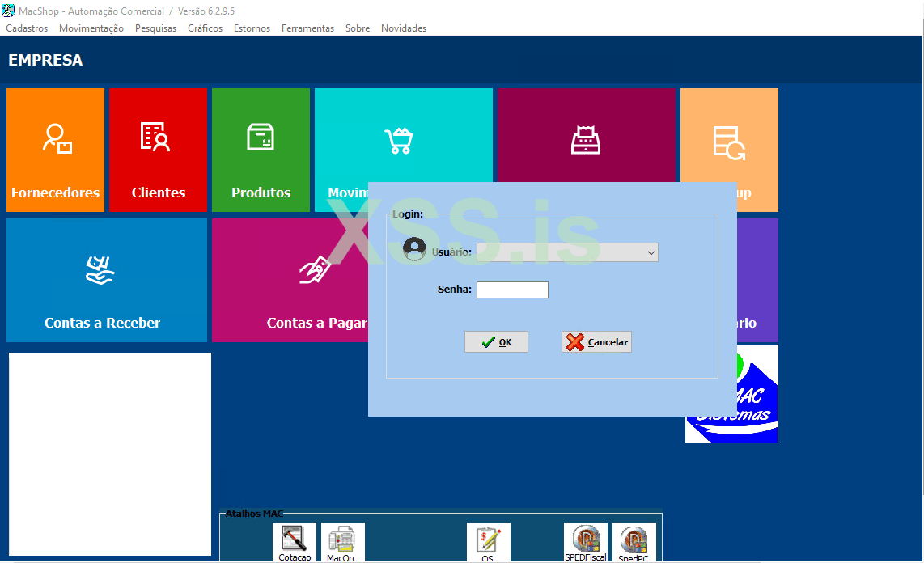Launch the Cotacao shortcut
This screenshot has height=563, width=924.
(x=294, y=542)
